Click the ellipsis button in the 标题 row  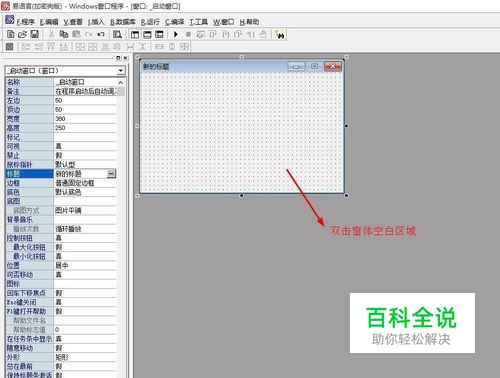pyautogui.click(x=111, y=173)
